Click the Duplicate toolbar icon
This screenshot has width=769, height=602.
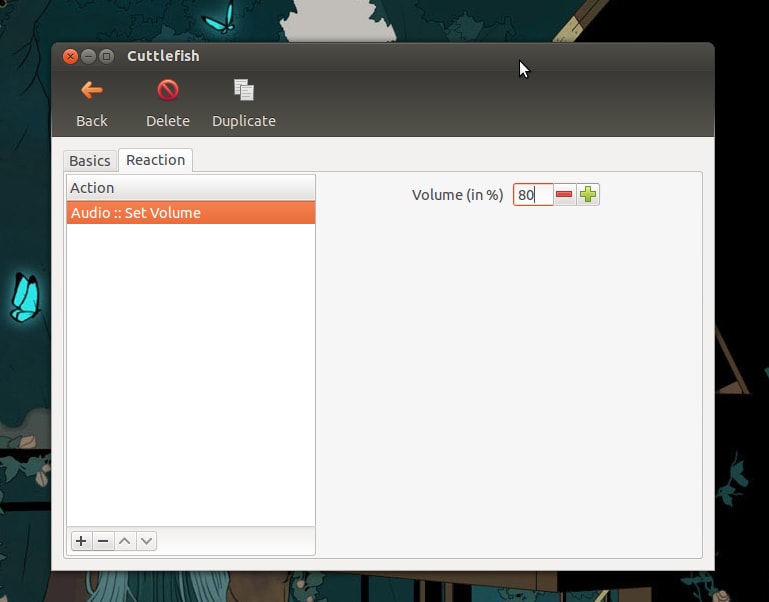[244, 90]
